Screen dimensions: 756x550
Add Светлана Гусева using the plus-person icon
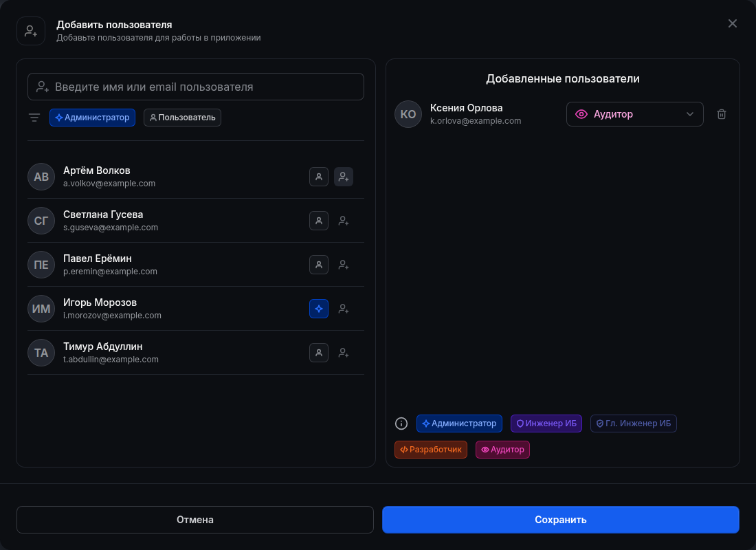[x=344, y=221]
